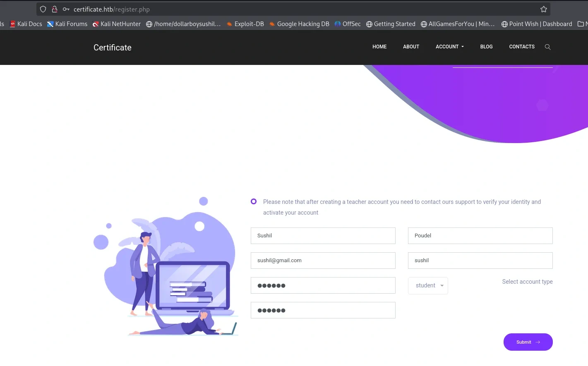The height and width of the screenshot is (366, 588).
Task: Bookmark this page with the star icon
Action: click(x=544, y=9)
